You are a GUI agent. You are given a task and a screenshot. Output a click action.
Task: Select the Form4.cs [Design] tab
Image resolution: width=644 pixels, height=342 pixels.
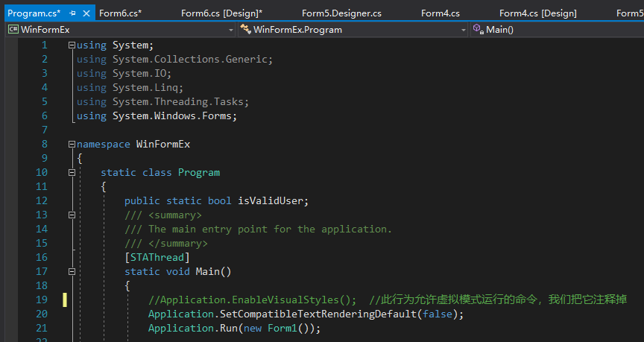point(538,13)
